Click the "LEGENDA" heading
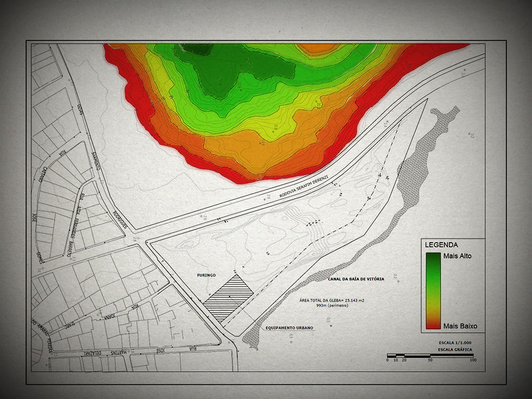This screenshot has height=399, width=532. (441, 245)
